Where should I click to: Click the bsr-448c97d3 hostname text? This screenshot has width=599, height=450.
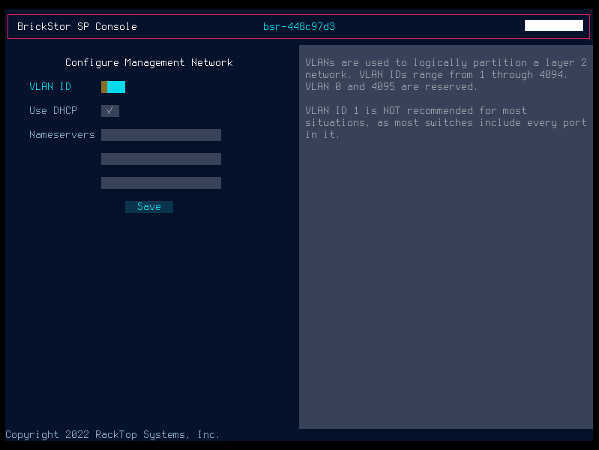pos(299,26)
